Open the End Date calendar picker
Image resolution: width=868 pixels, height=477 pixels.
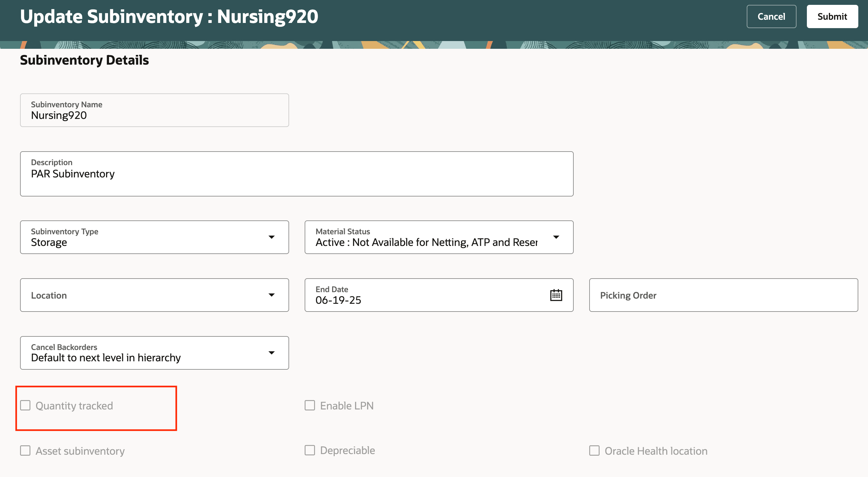(556, 295)
